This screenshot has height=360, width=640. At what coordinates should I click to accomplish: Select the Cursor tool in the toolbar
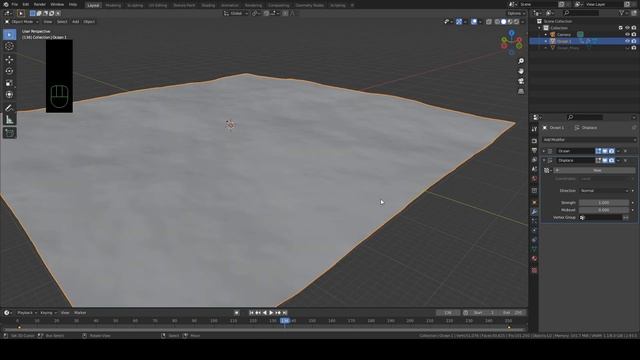pos(9,47)
